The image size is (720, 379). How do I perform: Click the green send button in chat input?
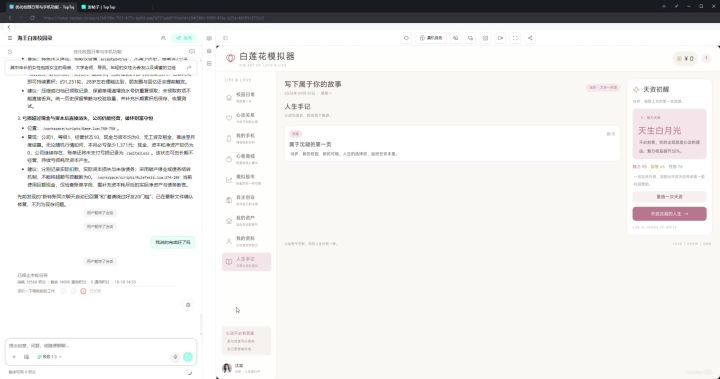click(188, 357)
